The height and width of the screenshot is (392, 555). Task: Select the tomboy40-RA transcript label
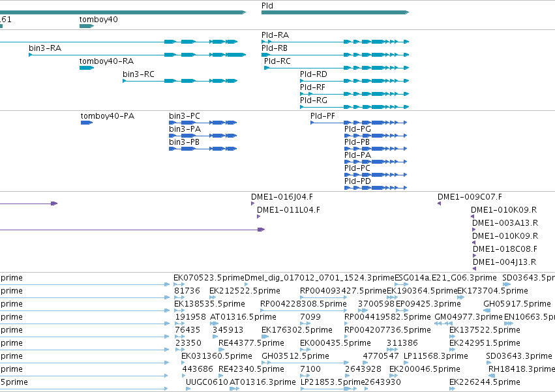point(106,61)
